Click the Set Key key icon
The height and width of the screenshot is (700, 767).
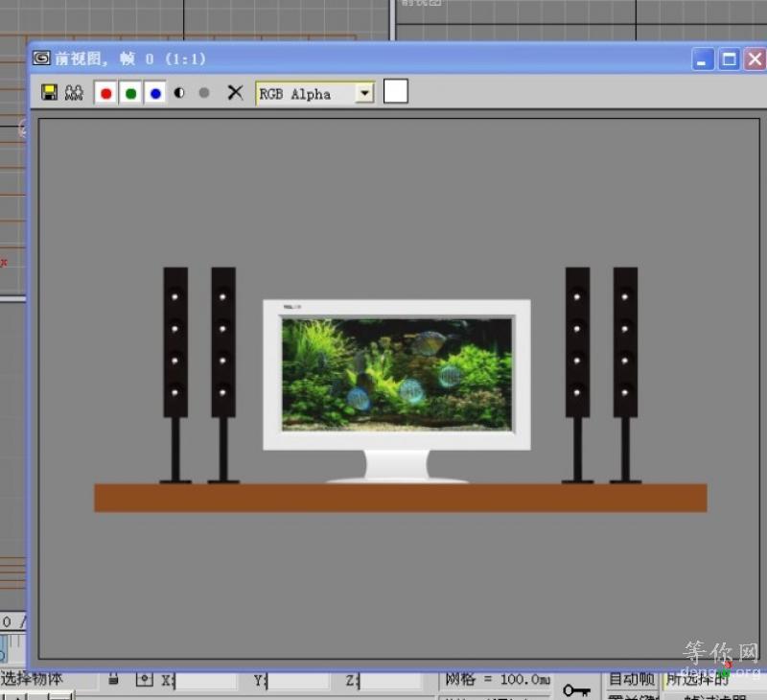tap(576, 688)
